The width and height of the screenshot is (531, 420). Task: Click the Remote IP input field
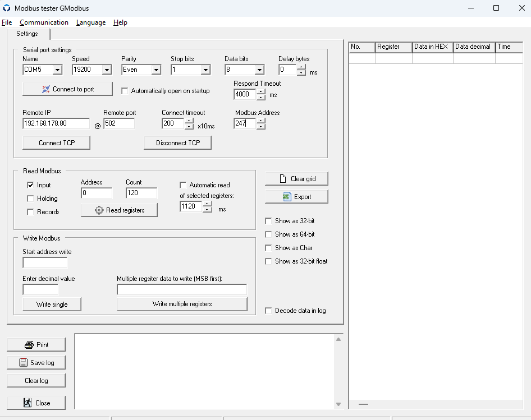(56, 123)
